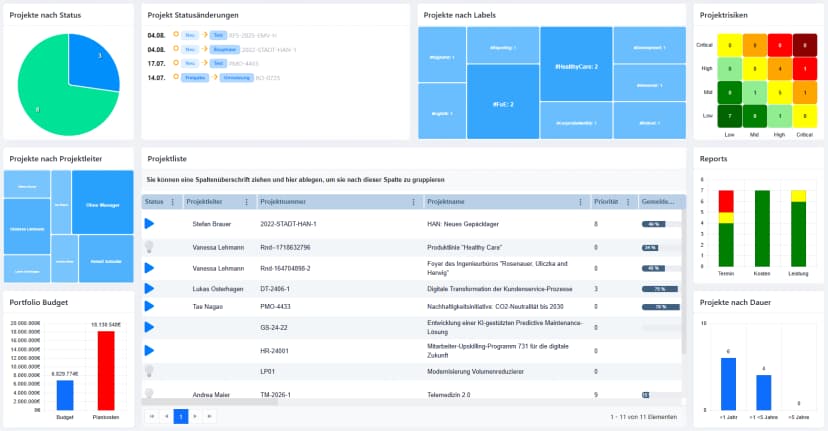Click '1 - 11 von 11 Elementen' pager info
Screen dimensions: 828x431
(x=643, y=417)
